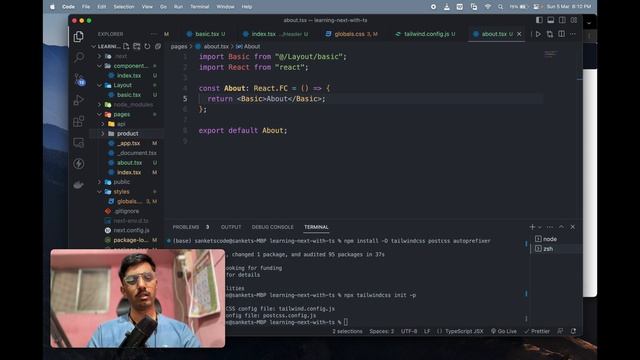The image size is (640, 360).
Task: Click the Go Live status bar button
Action: pos(504,331)
